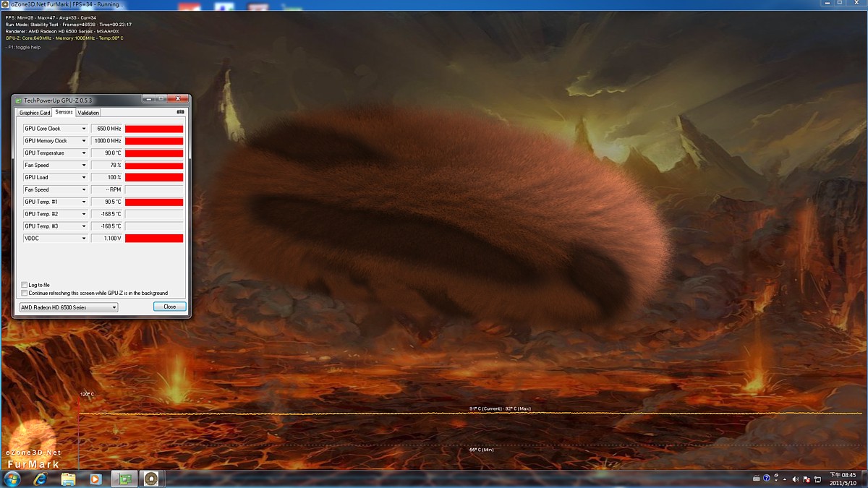This screenshot has height=488, width=868.
Task: Click the current and max temperature graph label
Action: point(500,408)
